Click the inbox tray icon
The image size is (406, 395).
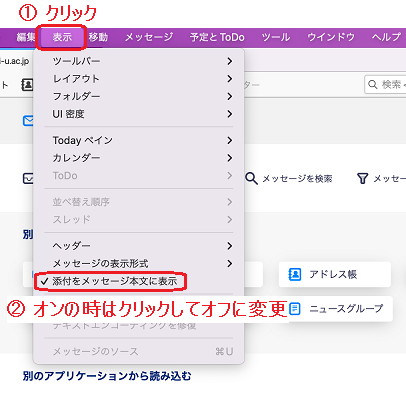(28, 179)
